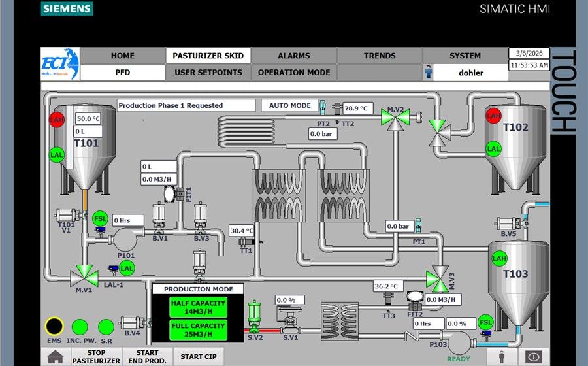
Task: Click the bottom-bar user login icon
Action: pyautogui.click(x=501, y=357)
